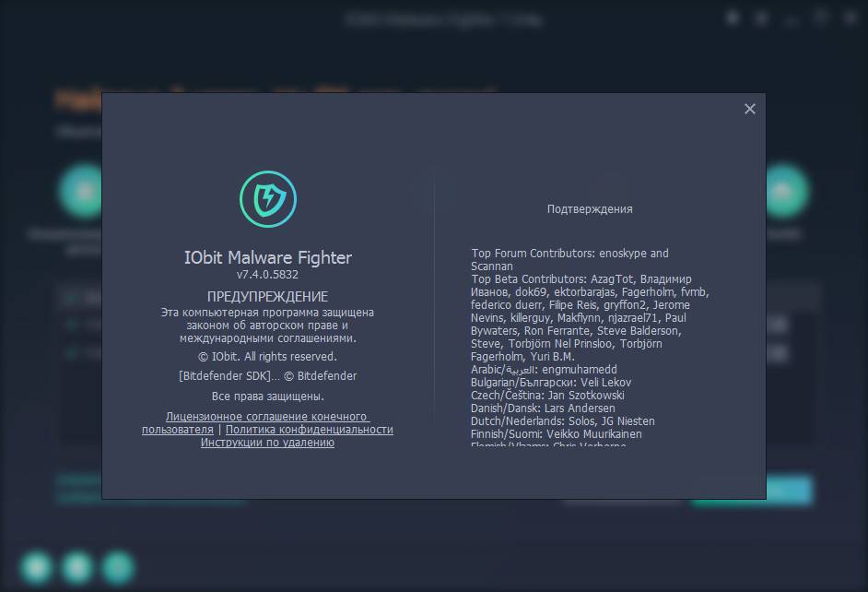Click the "IObit Malware Fighter" product title
This screenshot has width=868, height=592.
pos(268,257)
